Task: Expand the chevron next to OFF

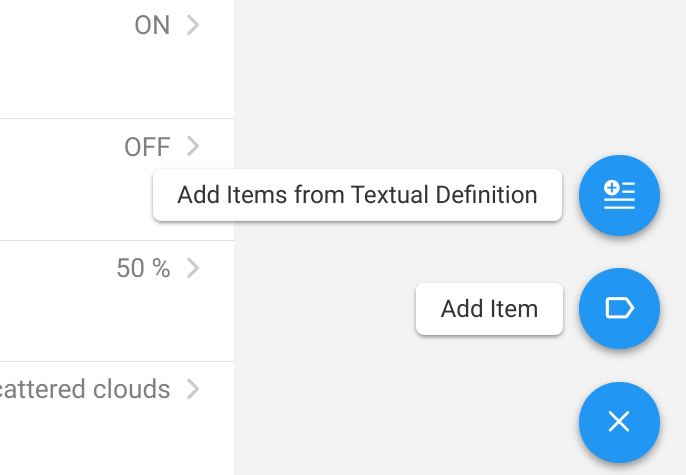Action: tap(194, 147)
